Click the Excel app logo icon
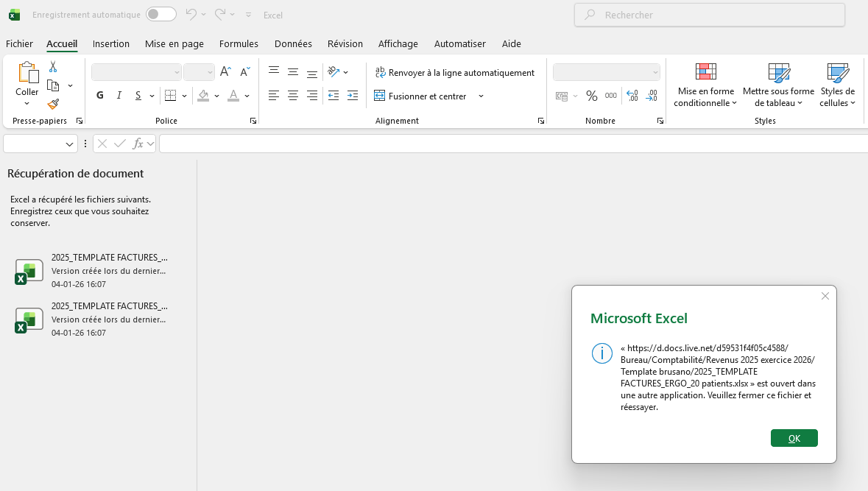The width and height of the screenshot is (868, 491). [15, 15]
